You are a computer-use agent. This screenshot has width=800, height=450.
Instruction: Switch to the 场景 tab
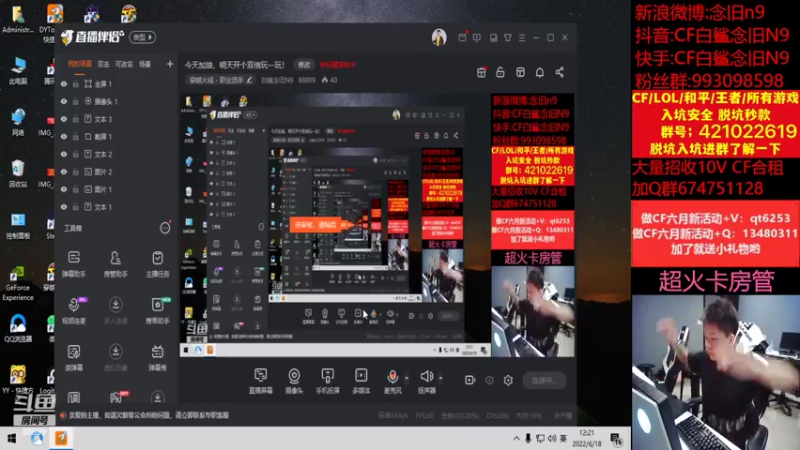tap(145, 64)
